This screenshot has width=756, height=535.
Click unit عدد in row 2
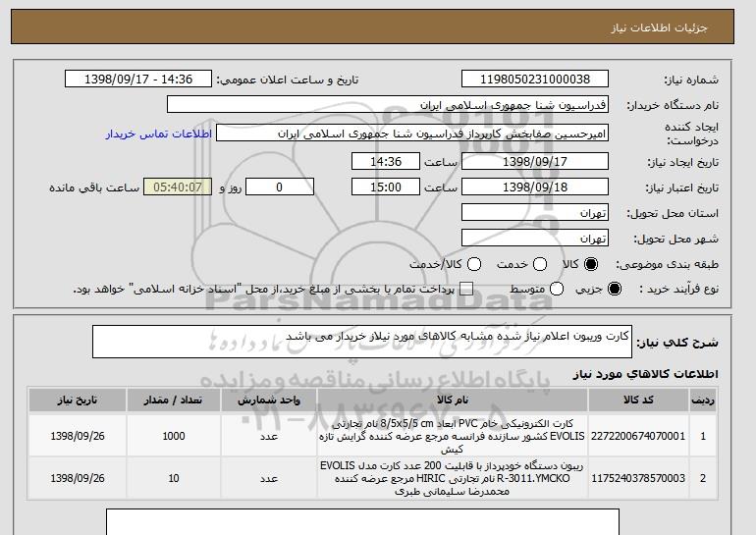point(269,478)
